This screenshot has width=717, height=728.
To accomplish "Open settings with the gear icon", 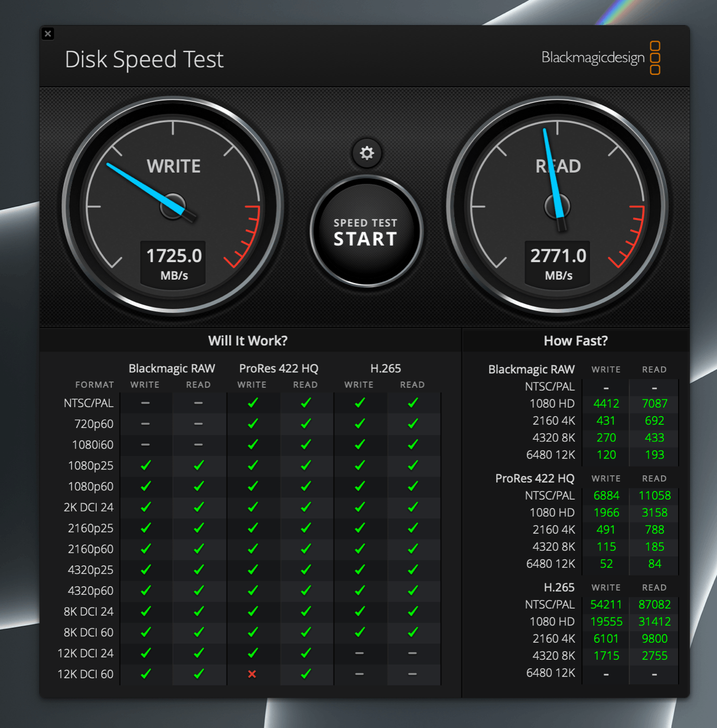I will 367,153.
